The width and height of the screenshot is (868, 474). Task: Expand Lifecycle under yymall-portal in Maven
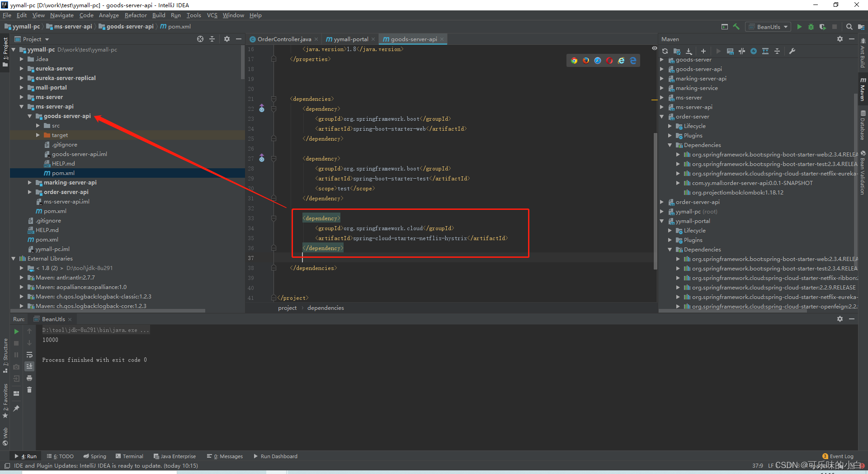tap(670, 231)
